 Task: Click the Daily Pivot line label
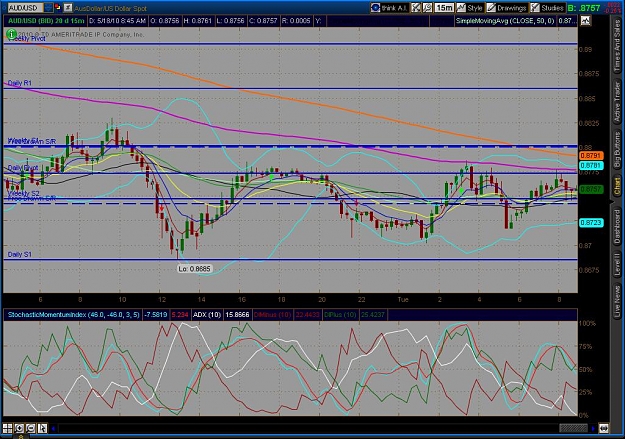[23, 167]
